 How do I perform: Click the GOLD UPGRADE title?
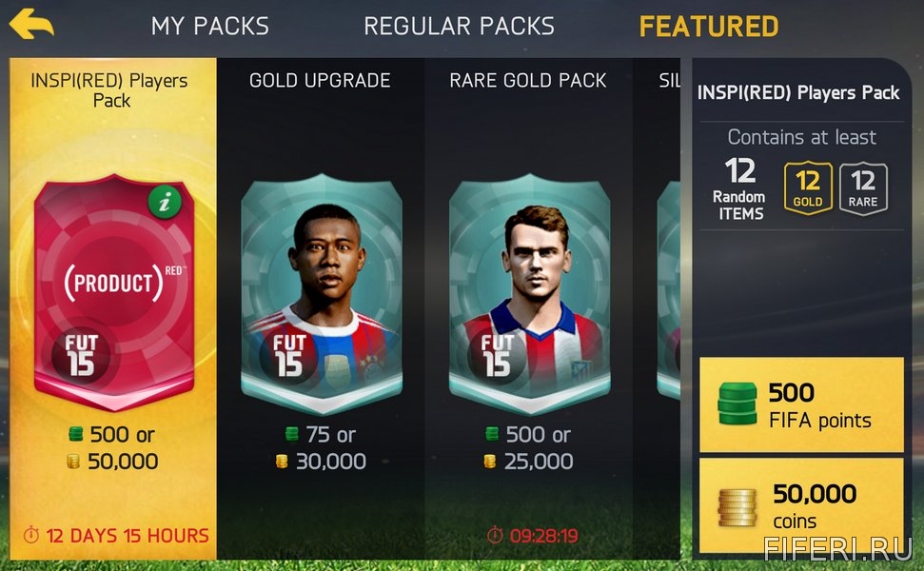pos(320,80)
